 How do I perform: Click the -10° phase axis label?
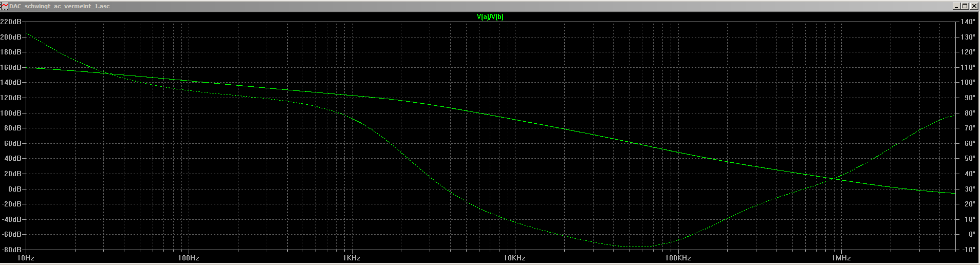click(968, 250)
